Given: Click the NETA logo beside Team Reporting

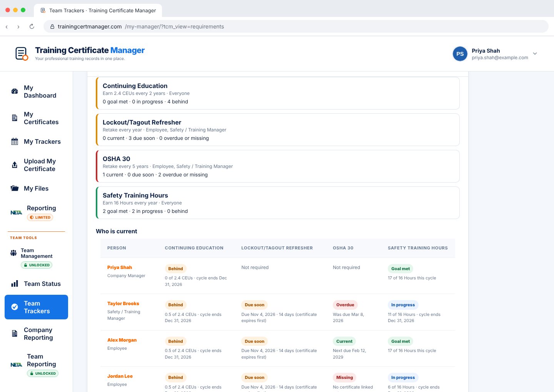Looking at the screenshot, I should pos(16,365).
